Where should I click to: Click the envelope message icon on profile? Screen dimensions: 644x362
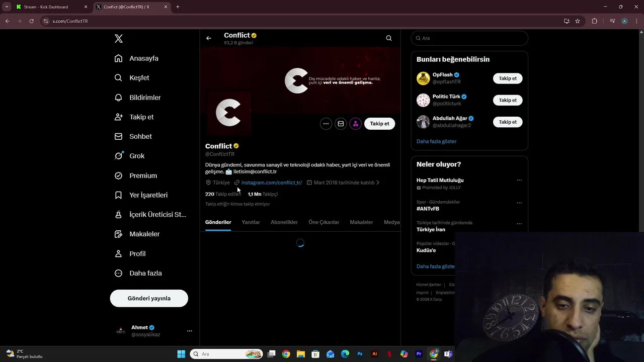341,124
